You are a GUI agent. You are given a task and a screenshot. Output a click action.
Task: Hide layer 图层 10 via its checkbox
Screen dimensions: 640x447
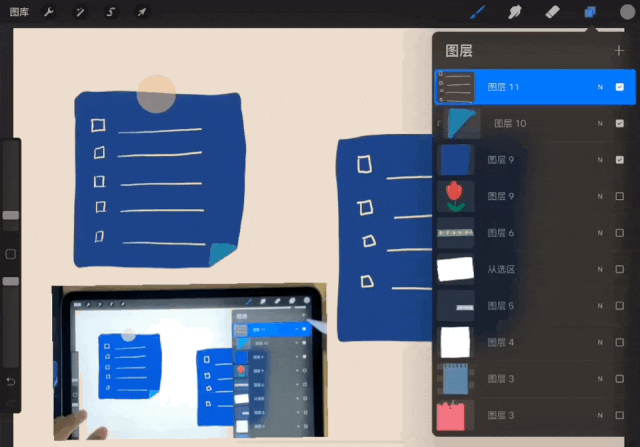[x=620, y=123]
